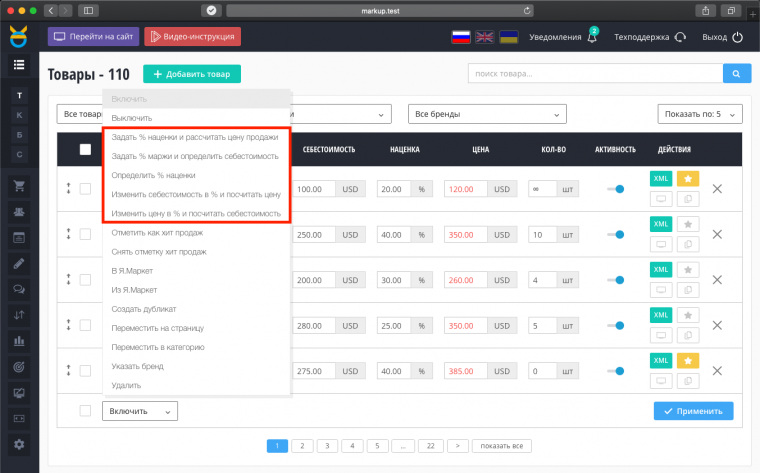This screenshot has width=760, height=473.
Task: Click yellow star on first product row
Action: pos(688,178)
